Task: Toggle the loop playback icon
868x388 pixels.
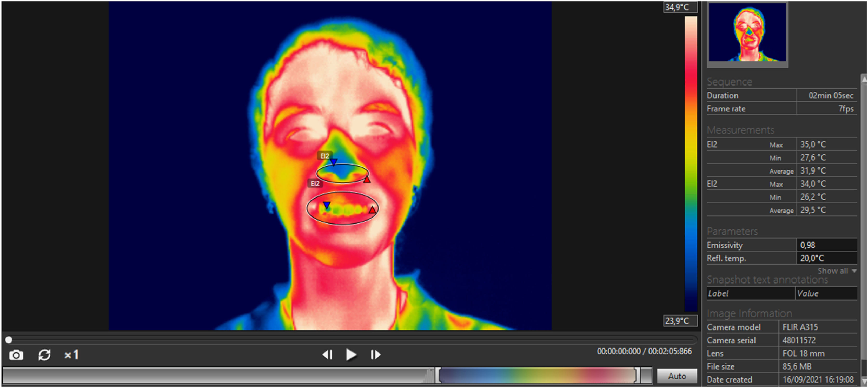Action: point(44,355)
